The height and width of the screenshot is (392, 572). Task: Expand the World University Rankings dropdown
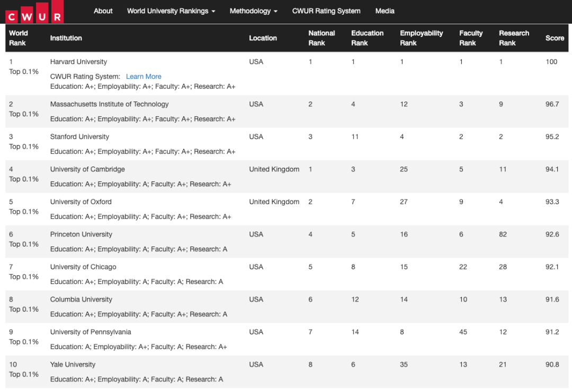[x=171, y=11]
